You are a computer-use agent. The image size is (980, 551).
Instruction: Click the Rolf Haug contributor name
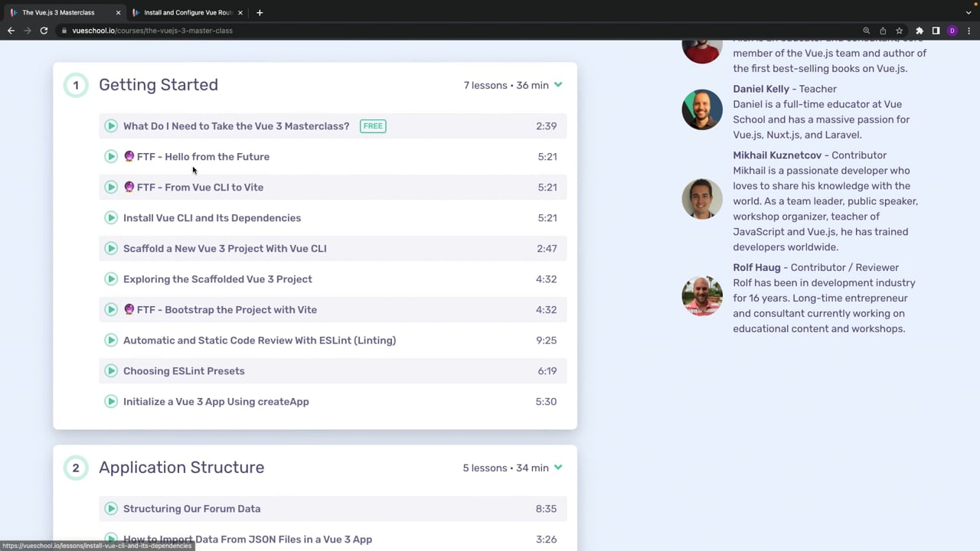click(756, 268)
